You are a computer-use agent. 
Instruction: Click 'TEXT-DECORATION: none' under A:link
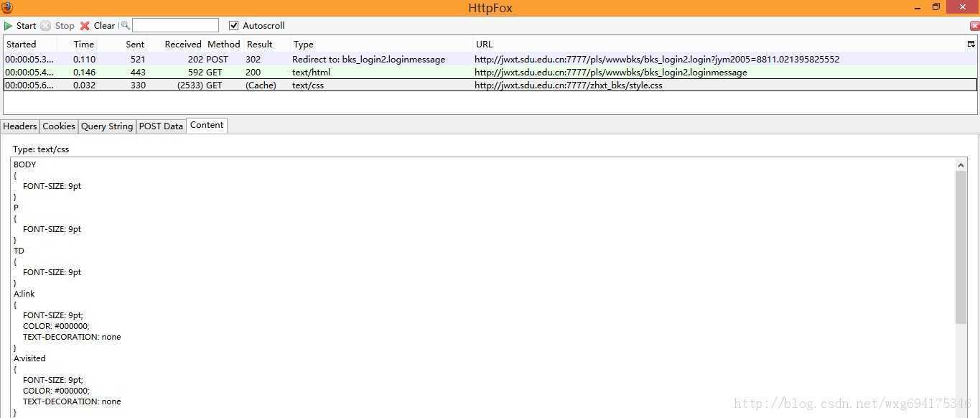pos(72,337)
